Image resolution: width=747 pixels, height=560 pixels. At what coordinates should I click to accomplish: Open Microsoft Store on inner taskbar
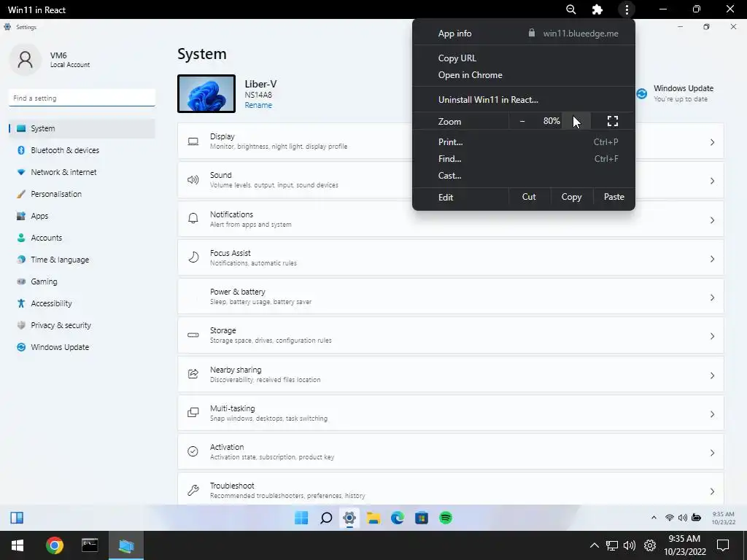tap(422, 518)
